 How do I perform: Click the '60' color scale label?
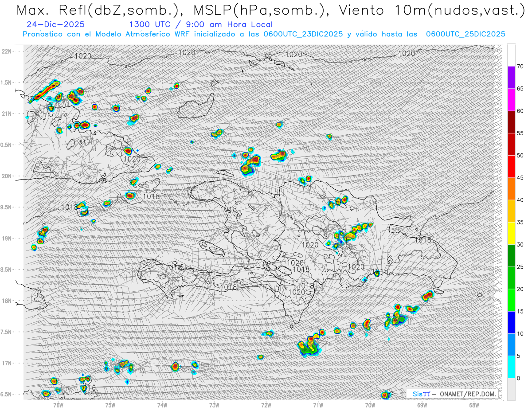[x=520, y=111]
